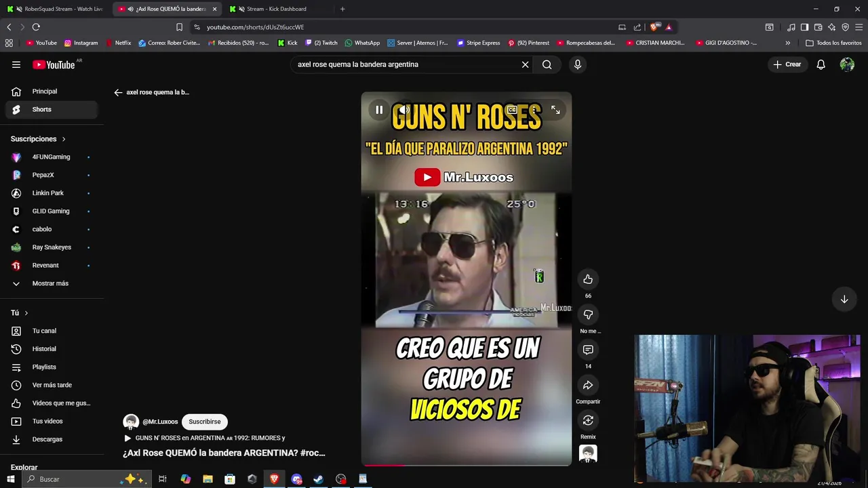Expand the Short to full screen
This screenshot has width=868, height=488.
tap(555, 110)
